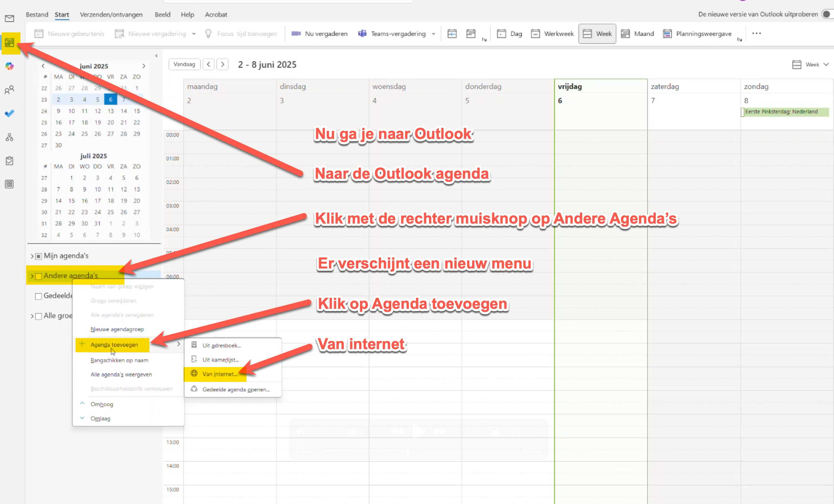The width and height of the screenshot is (834, 504).
Task: Click the video volume slider knob
Action: [353, 432]
